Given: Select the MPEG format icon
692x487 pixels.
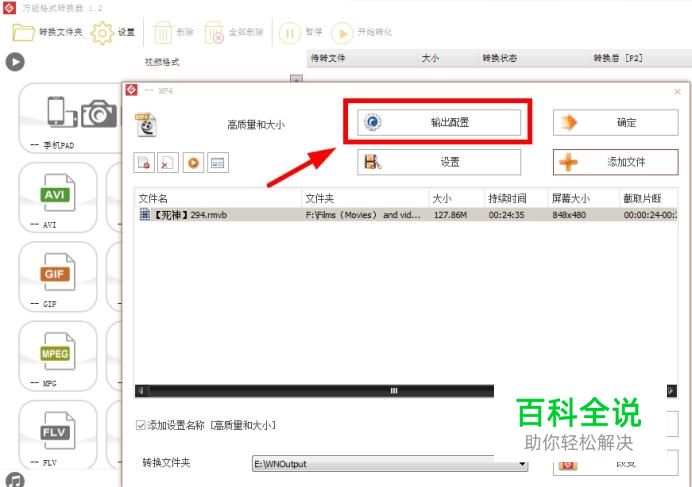Looking at the screenshot, I should [x=58, y=356].
